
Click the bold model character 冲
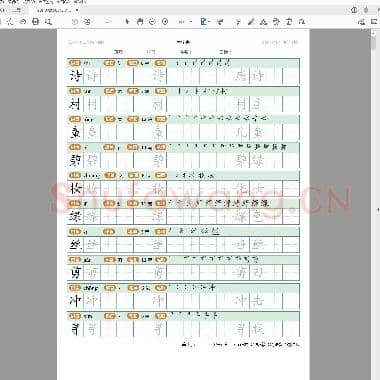click(75, 301)
